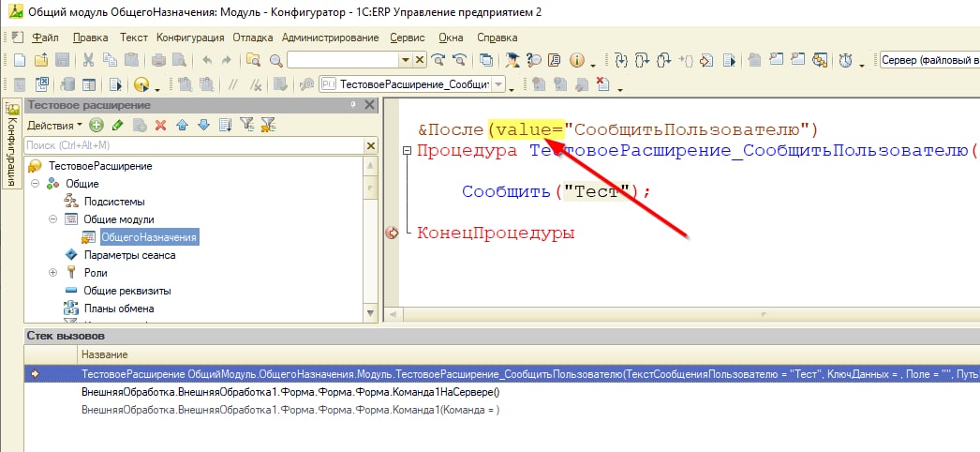This screenshot has height=452, width=980.
Task: Open the Правка menu
Action: (x=91, y=38)
